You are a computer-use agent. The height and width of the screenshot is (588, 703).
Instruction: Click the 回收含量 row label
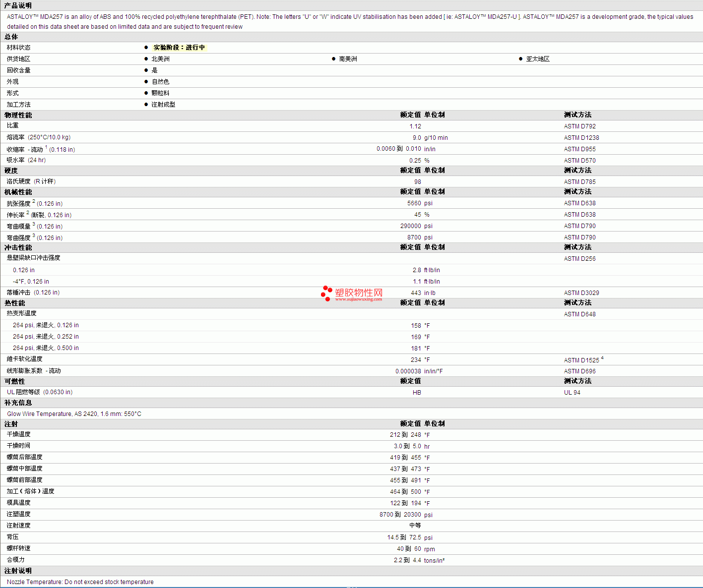(x=18, y=70)
